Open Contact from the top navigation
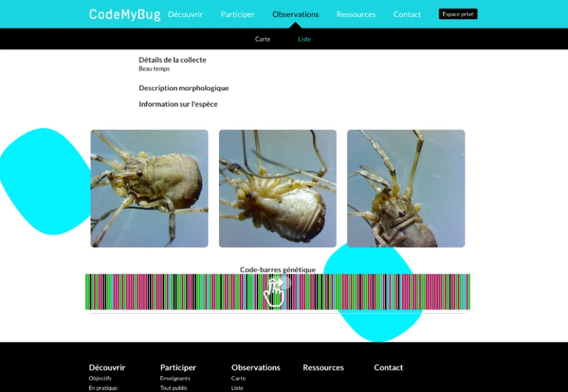Image resolution: width=568 pixels, height=392 pixels. tap(407, 14)
